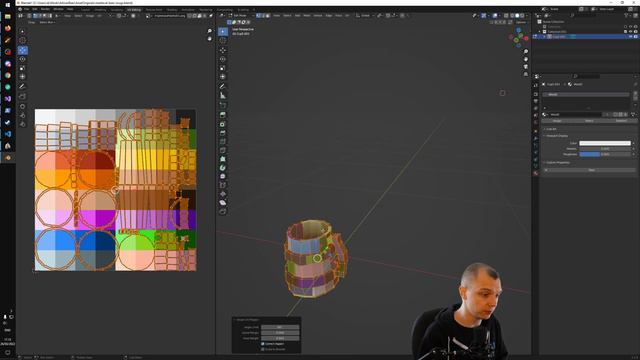Select the Grab sculpt tool in UV editor
This screenshot has height=360, width=640.
(22, 106)
